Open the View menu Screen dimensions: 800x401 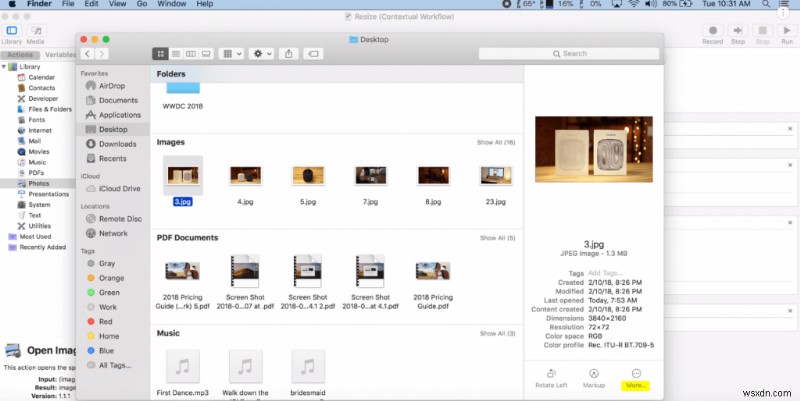click(x=117, y=4)
